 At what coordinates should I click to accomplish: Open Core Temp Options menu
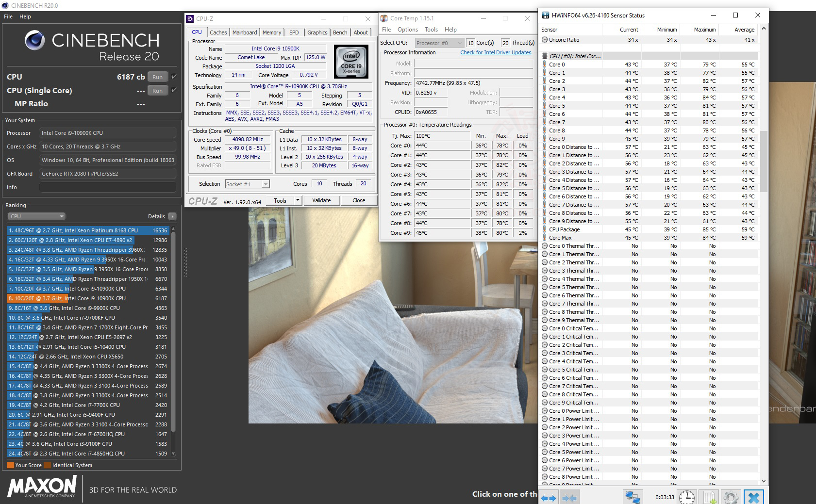(x=408, y=30)
